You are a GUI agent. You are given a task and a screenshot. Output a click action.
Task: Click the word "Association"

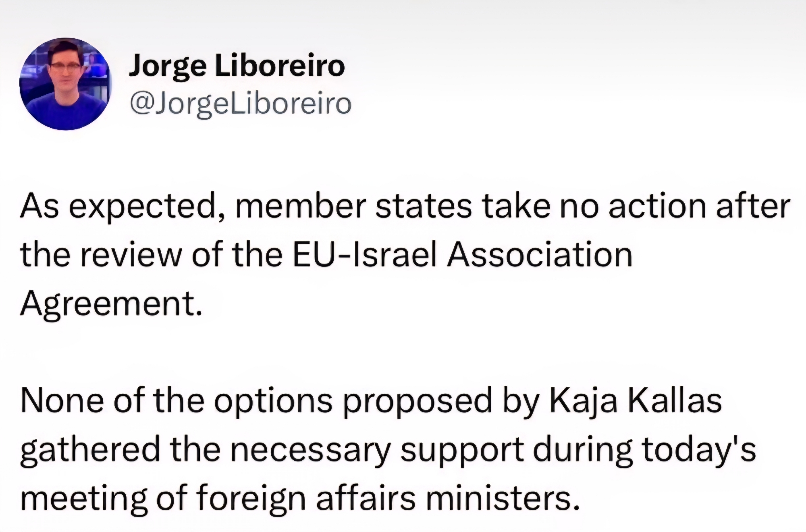click(540, 255)
